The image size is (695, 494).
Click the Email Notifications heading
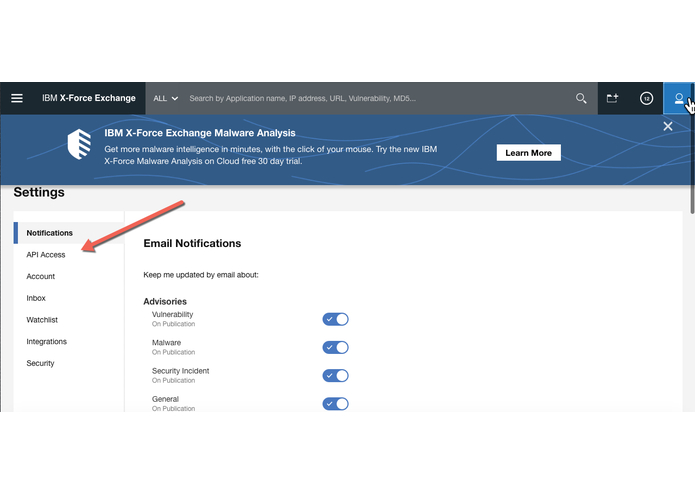tap(192, 243)
